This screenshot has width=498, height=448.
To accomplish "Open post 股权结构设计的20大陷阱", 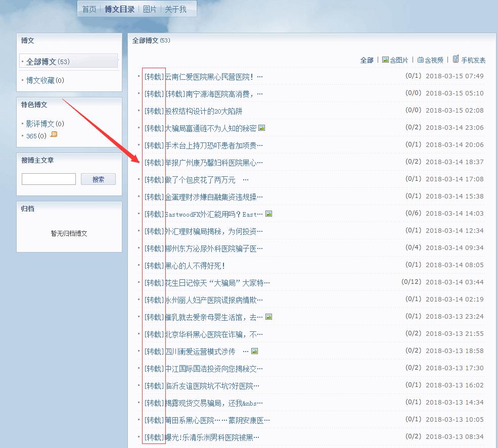I will point(194,111).
